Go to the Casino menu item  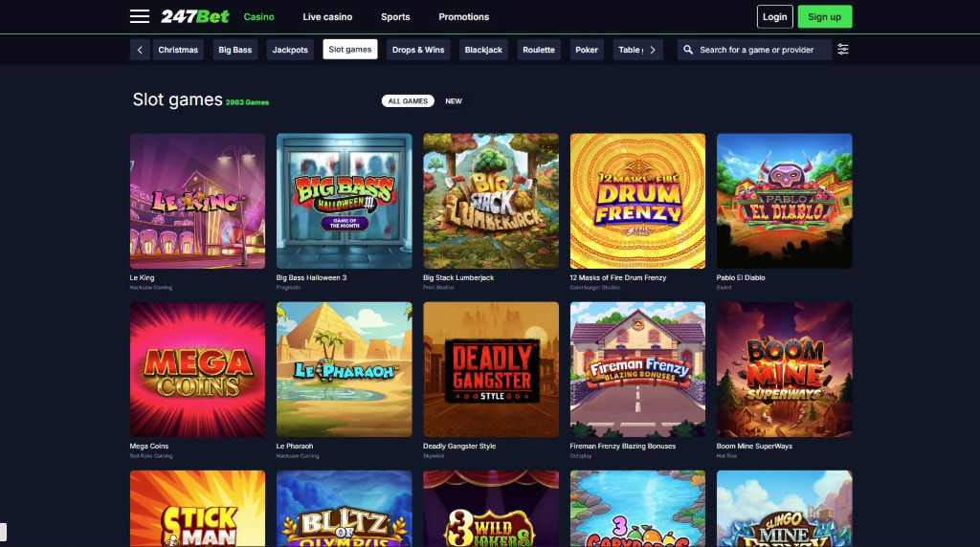pos(258,17)
